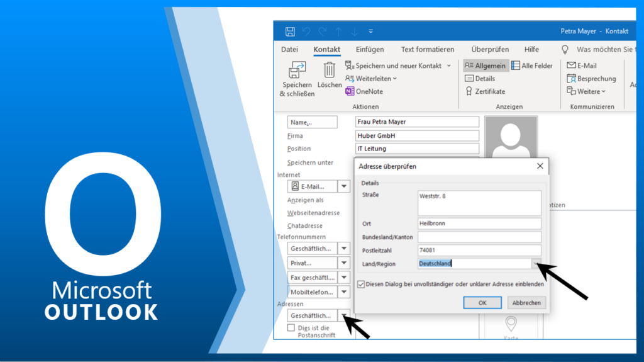Click Speichern und neuer Kontakt
Viewport: 644px width, 362px height.
[x=393, y=65]
